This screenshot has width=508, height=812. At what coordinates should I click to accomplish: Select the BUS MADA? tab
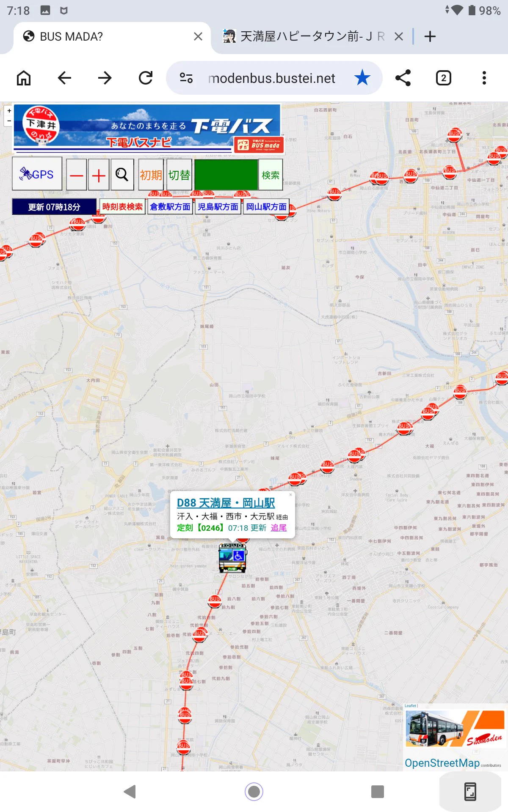(x=112, y=36)
